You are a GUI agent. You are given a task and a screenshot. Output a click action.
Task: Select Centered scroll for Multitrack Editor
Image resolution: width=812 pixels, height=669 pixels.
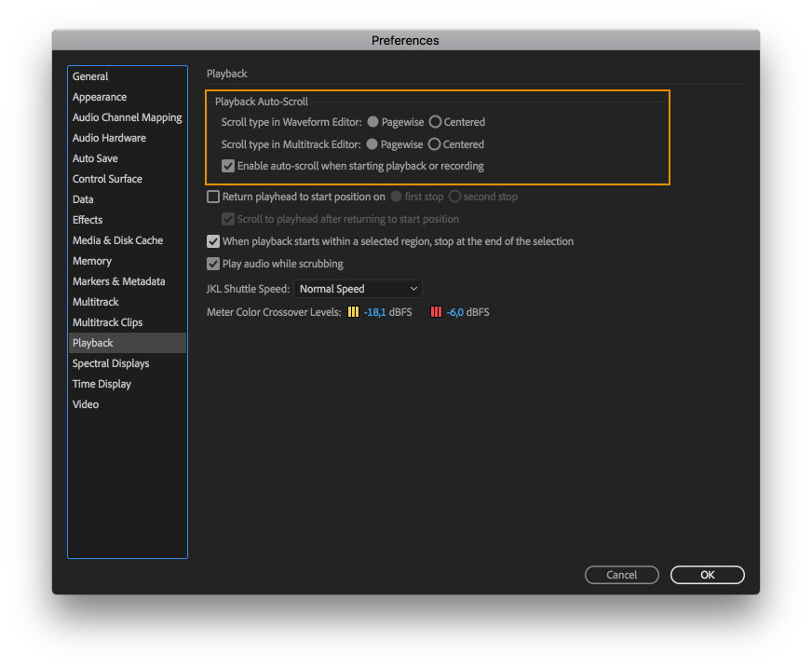(x=435, y=143)
